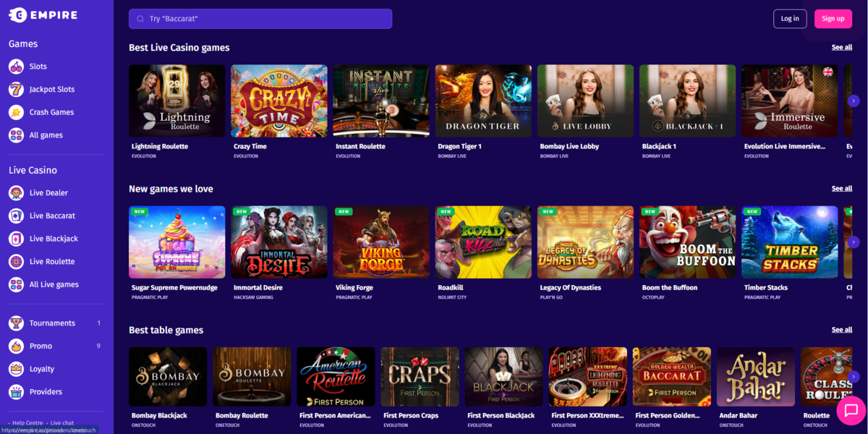Click the "Live Roulette" sidebar label
Image resolution: width=868 pixels, height=434 pixels.
[x=52, y=262]
